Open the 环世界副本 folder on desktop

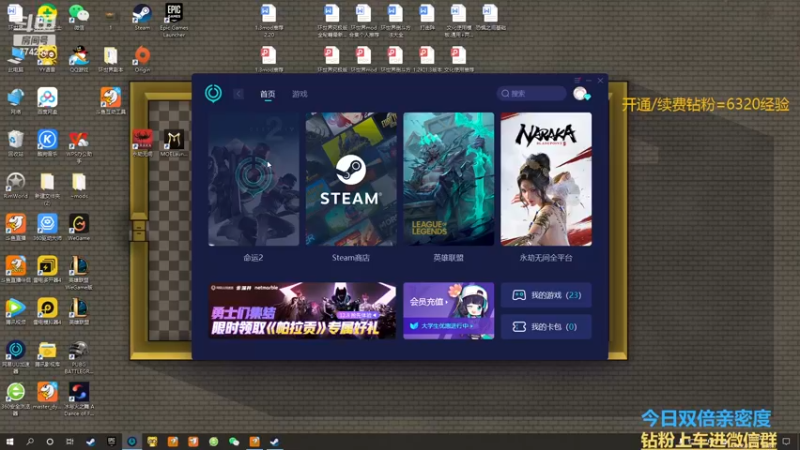(111, 59)
